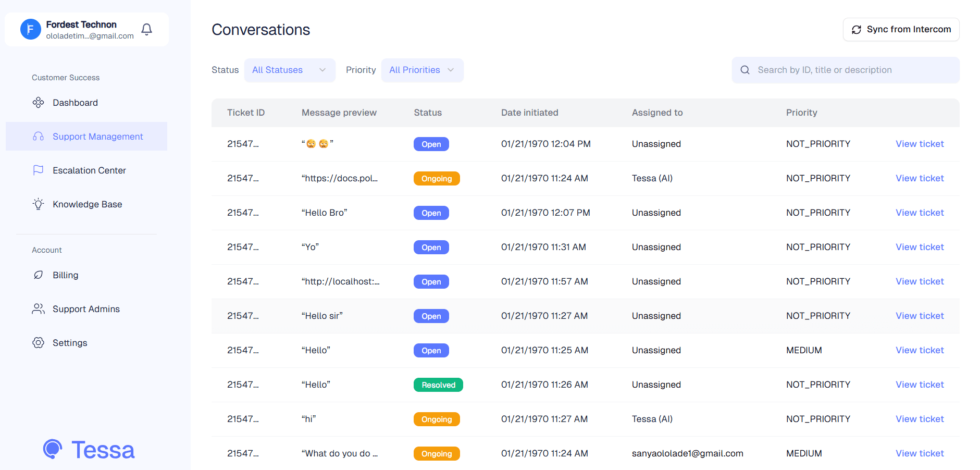The height and width of the screenshot is (470, 980).
Task: Click the Ongoing badge assigned to Tessa (AI)
Action: (x=437, y=178)
